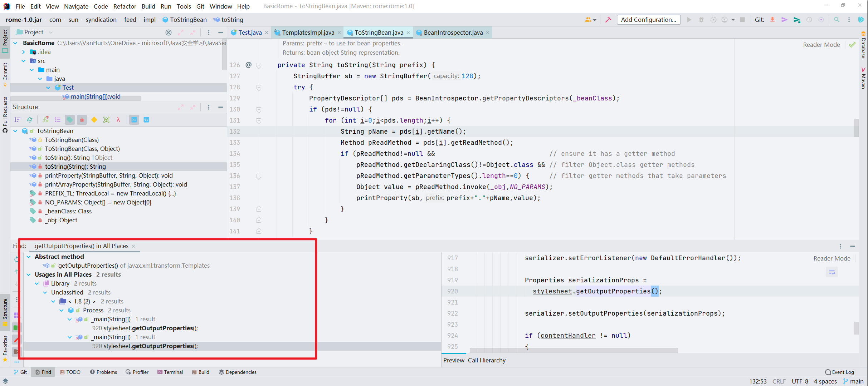Click Sort Alphabetically in Structure toolbar
The image size is (868, 386).
[30, 120]
